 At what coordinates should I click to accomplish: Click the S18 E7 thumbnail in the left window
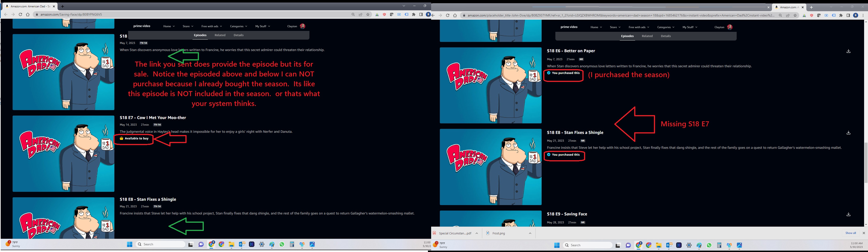63,154
